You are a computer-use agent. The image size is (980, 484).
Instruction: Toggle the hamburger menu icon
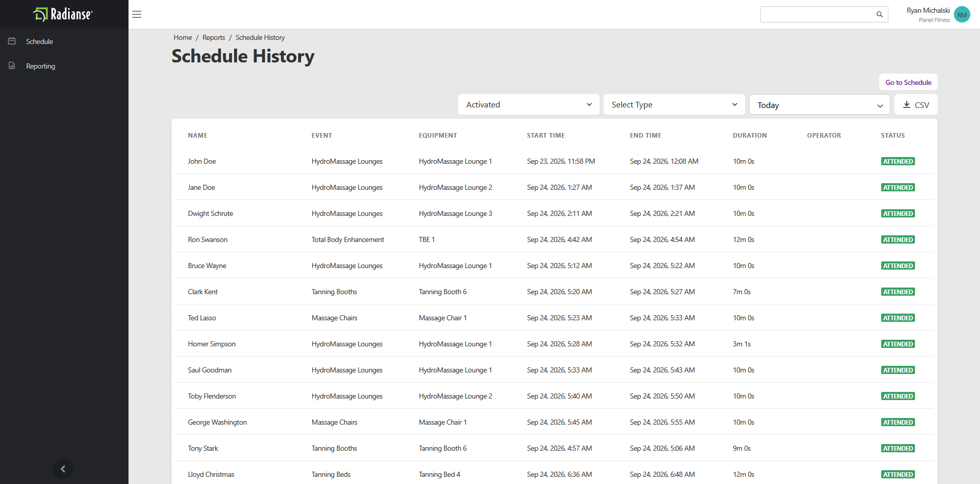pos(137,14)
